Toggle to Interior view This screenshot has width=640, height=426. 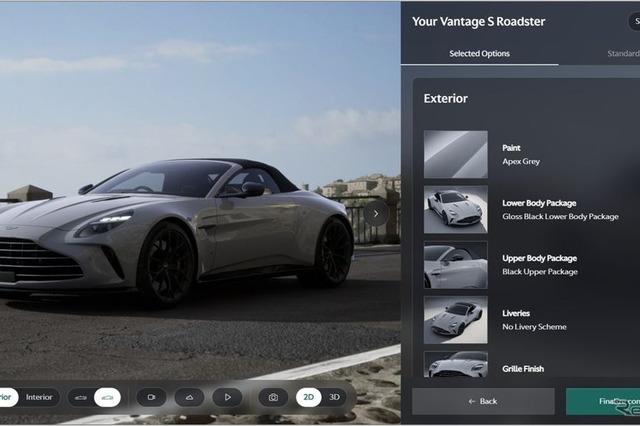(39, 397)
